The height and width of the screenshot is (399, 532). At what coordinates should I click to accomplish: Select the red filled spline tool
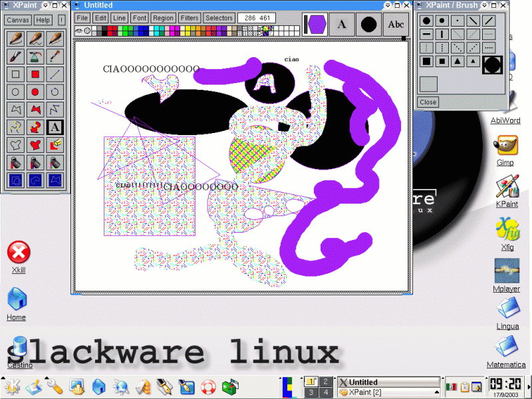[35, 127]
